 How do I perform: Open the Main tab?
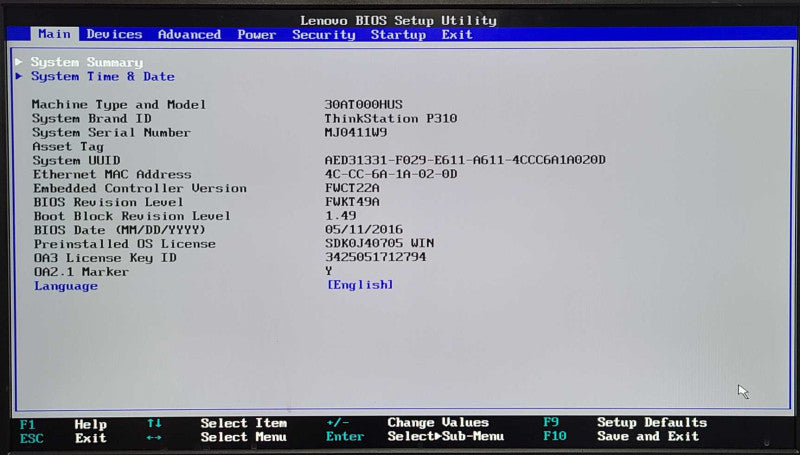[x=54, y=34]
